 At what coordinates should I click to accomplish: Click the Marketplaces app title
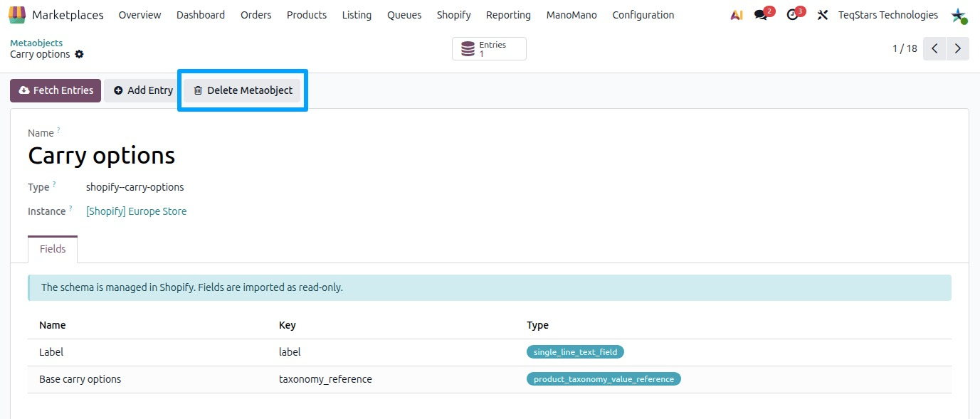coord(68,15)
